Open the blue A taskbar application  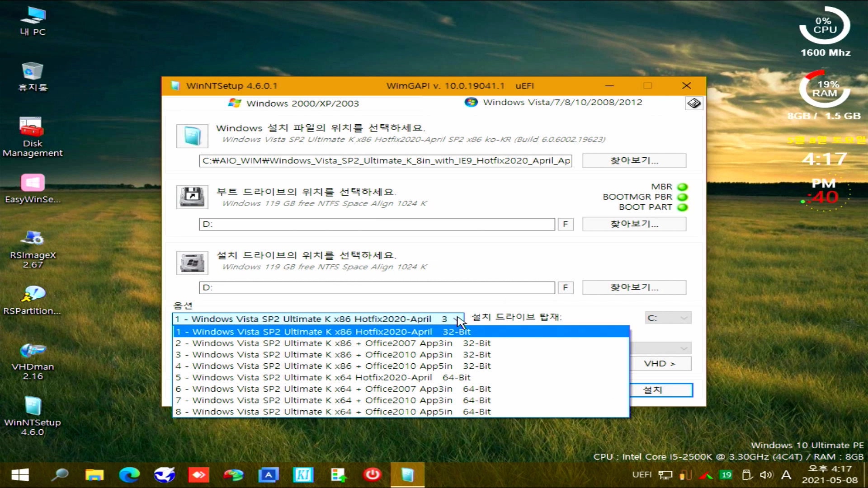[x=268, y=475]
